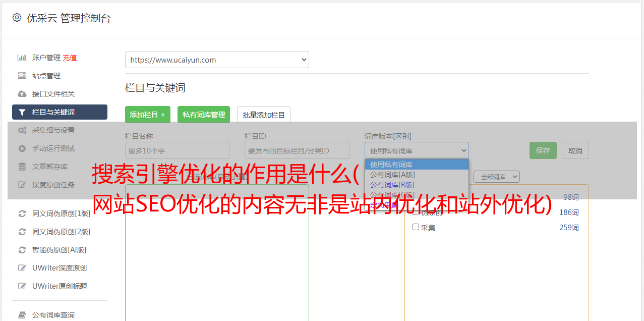Open 私有词库管理
This screenshot has height=321, width=644.
tap(204, 115)
